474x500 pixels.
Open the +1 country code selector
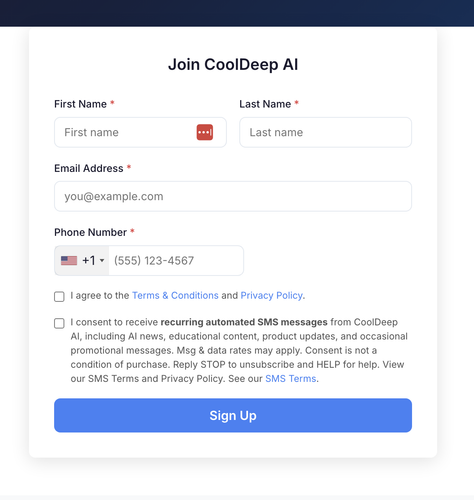tap(82, 261)
